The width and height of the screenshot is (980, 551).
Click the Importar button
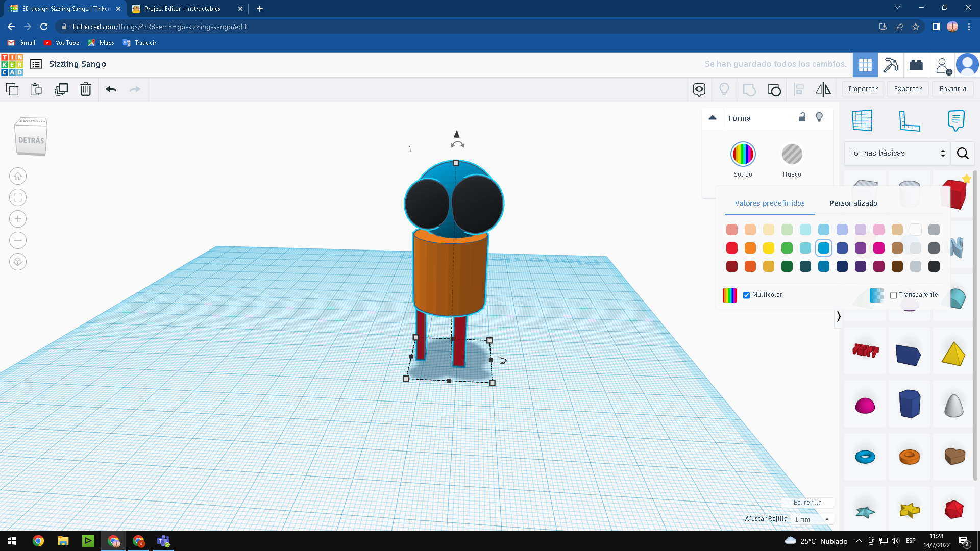pyautogui.click(x=863, y=89)
